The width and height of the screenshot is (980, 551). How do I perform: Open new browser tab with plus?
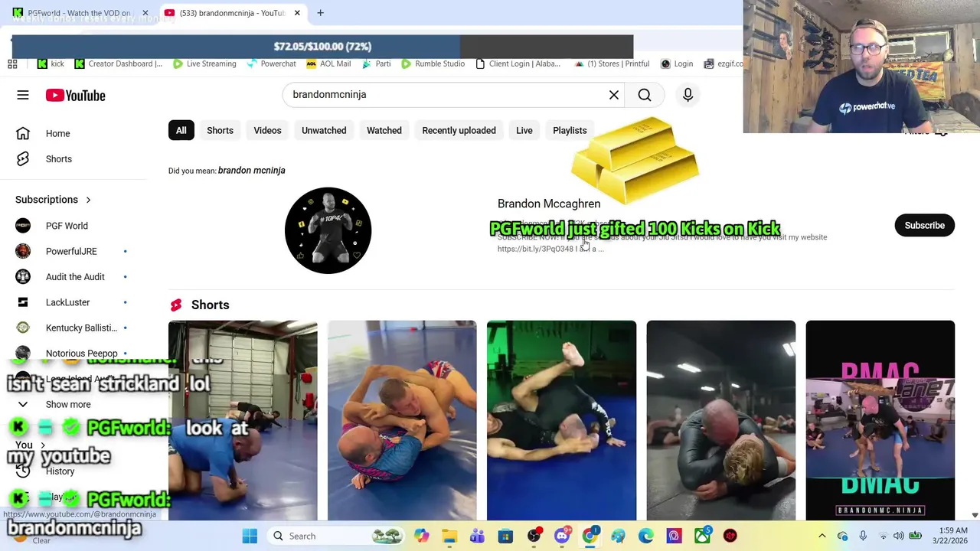point(320,13)
